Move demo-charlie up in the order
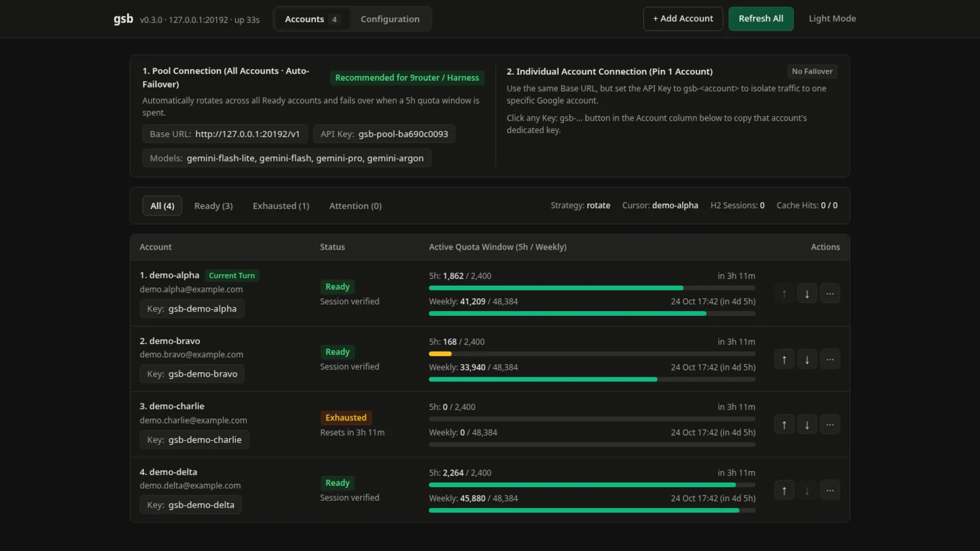980x551 pixels. (x=784, y=424)
